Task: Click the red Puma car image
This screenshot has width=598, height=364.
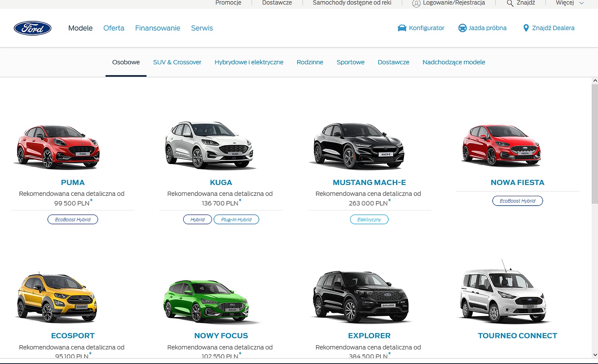Action: click(57, 147)
